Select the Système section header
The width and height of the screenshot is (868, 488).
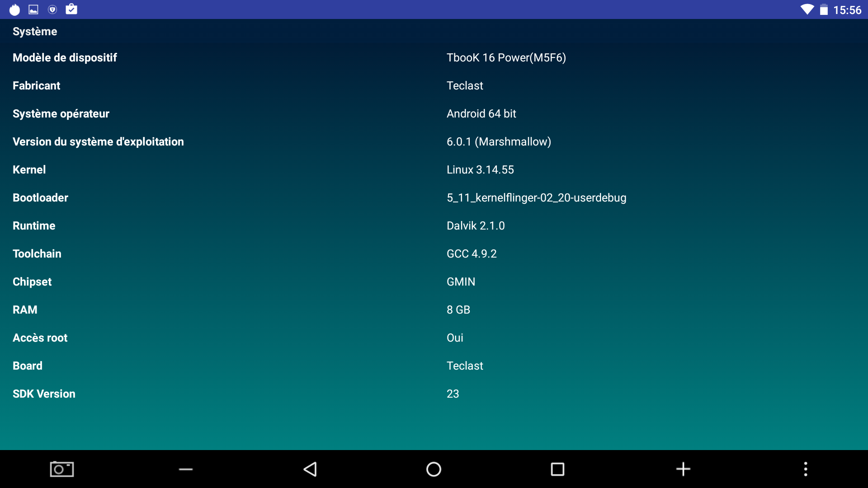coord(35,31)
